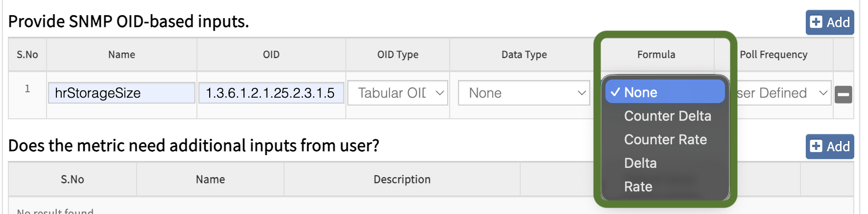Click the plus icon in the lower Add button

click(x=816, y=147)
